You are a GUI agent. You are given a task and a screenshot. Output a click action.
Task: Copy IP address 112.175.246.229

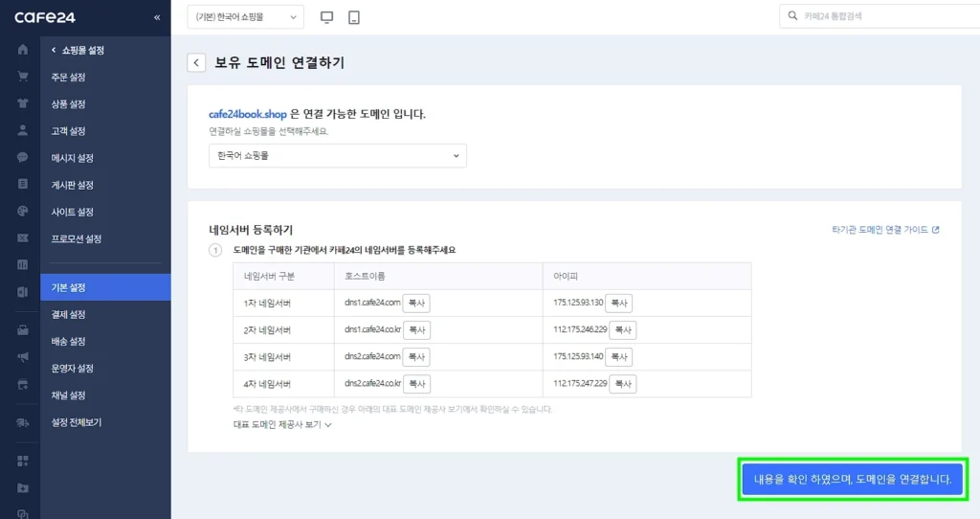622,329
